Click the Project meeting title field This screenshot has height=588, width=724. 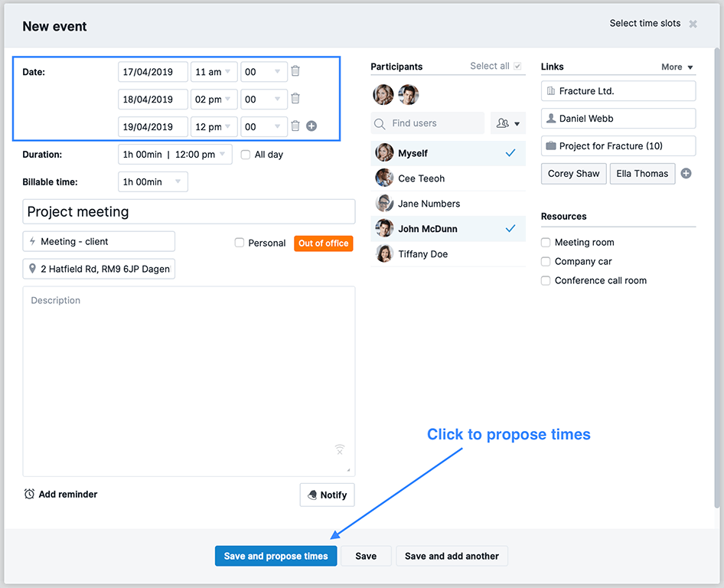click(x=189, y=211)
